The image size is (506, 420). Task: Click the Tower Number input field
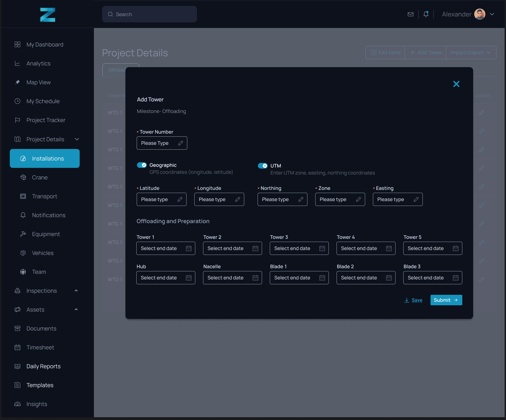point(162,143)
